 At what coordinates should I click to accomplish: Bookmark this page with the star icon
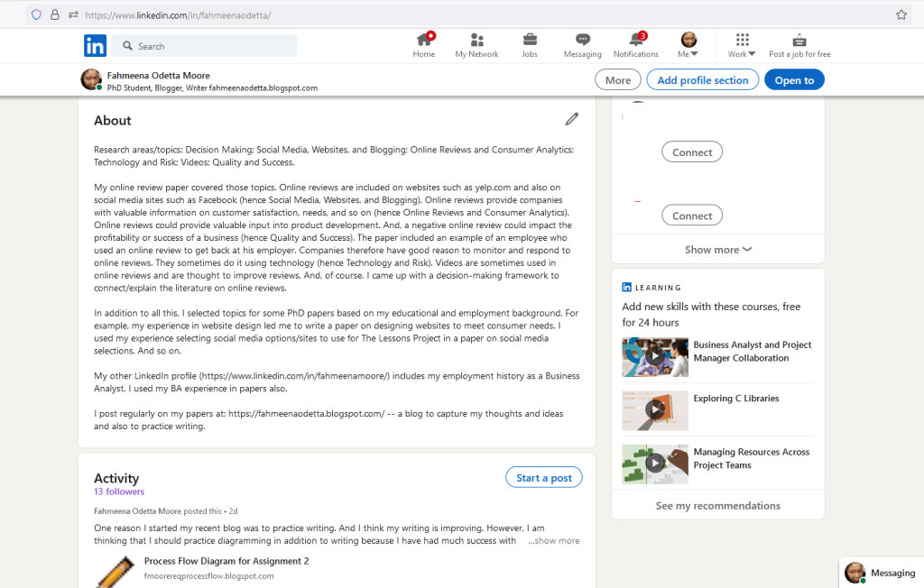pyautogui.click(x=901, y=14)
